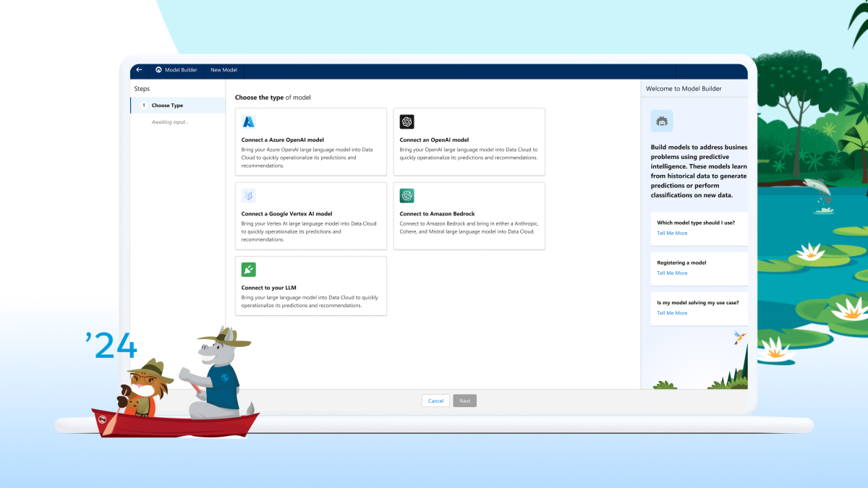Screen dimensions: 868x488
Task: Click step number 1 in the Steps panel
Action: tap(143, 105)
